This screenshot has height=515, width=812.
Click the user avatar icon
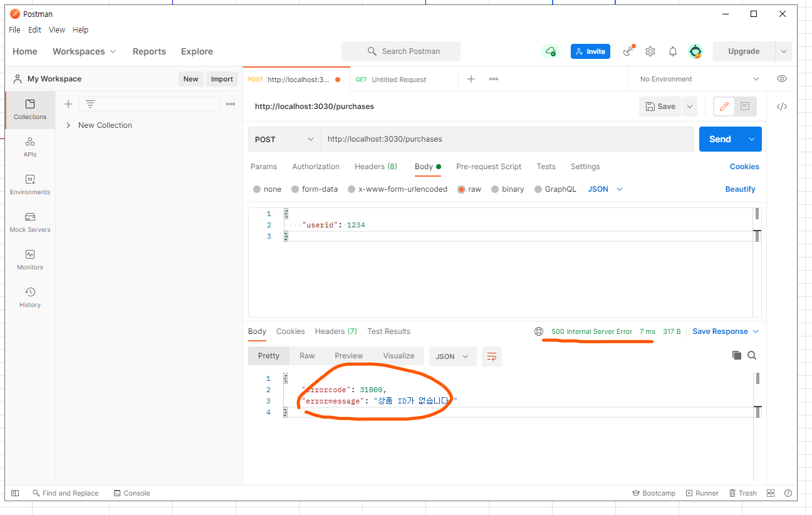tap(695, 51)
